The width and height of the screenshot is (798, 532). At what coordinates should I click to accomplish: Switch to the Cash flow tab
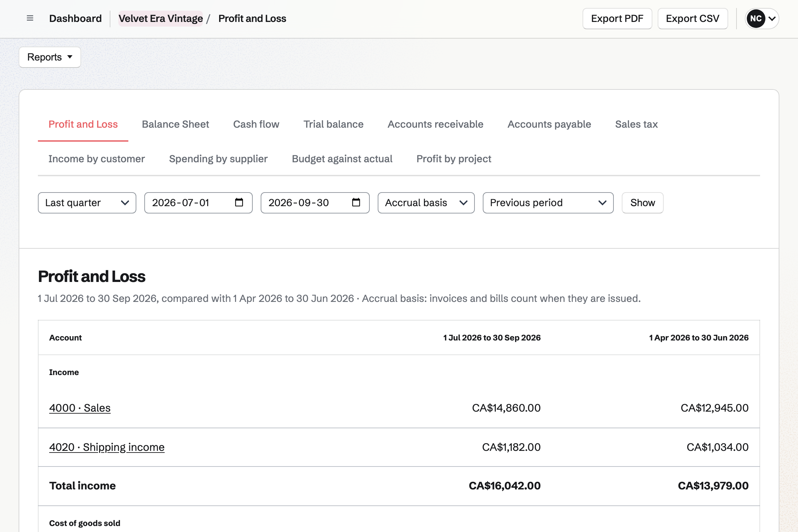click(256, 124)
